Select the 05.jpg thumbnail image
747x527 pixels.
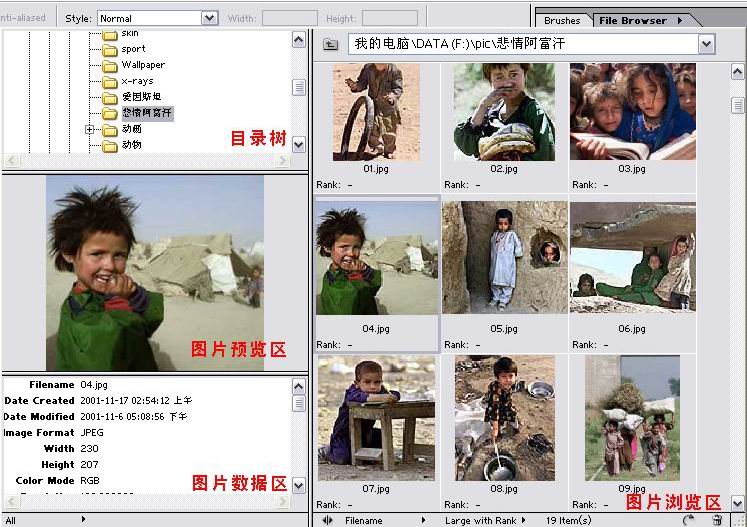pyautogui.click(x=505, y=257)
